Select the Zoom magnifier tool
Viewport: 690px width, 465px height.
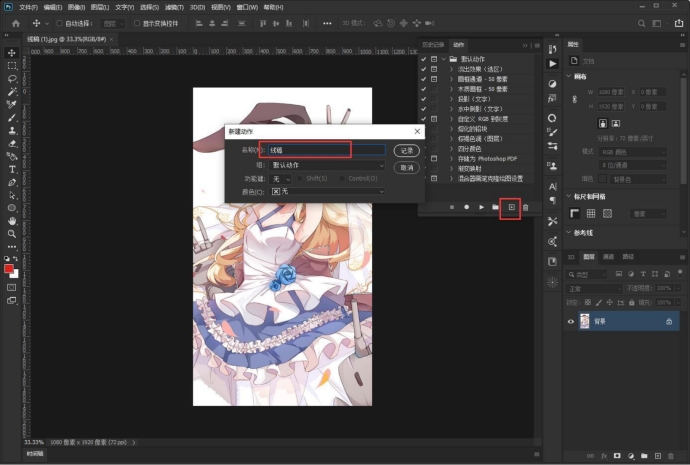tap(12, 234)
